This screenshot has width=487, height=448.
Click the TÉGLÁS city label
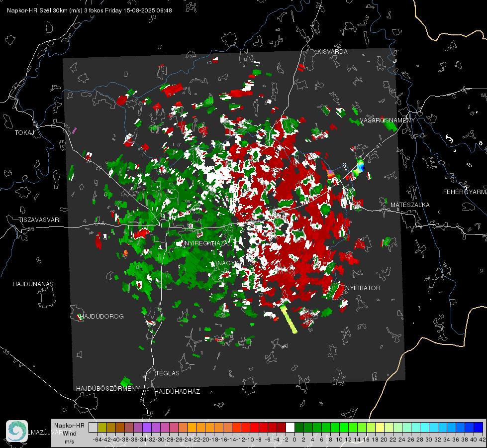(x=168, y=373)
